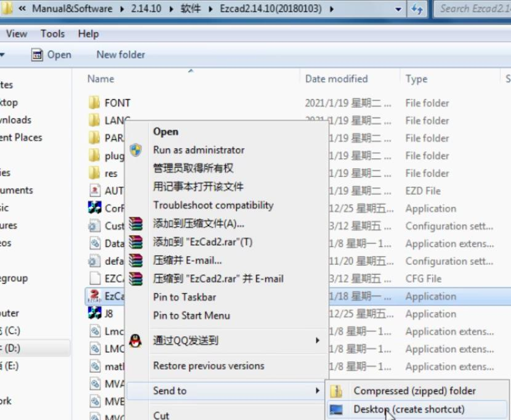Expand the 2.14.10 breadcrumb arrow
This screenshot has height=420, width=511.
click(171, 9)
